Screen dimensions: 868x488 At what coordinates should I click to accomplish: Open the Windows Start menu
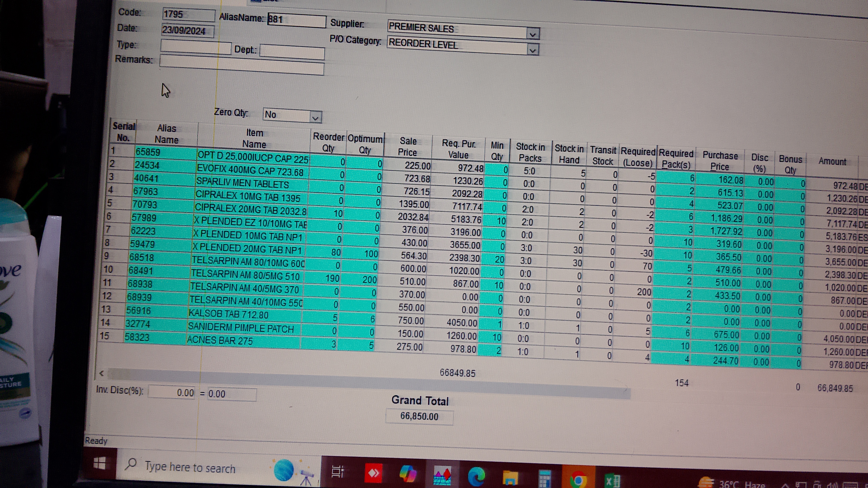[100, 463]
